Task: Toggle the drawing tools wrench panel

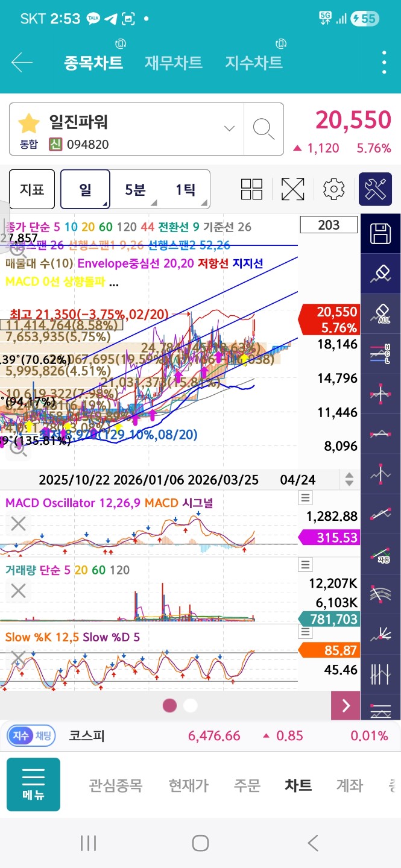Action: click(x=375, y=189)
